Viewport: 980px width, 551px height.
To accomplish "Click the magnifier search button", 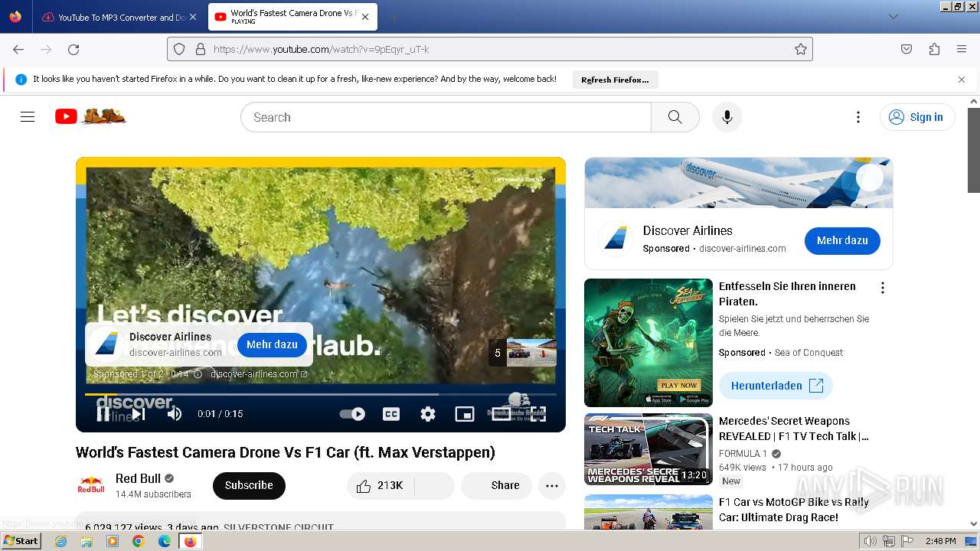I will (675, 117).
